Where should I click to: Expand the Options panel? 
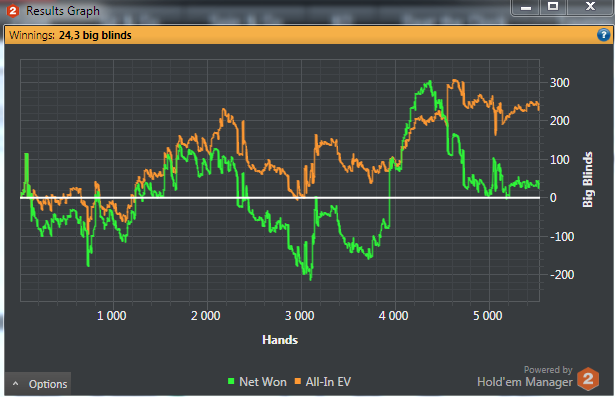(38, 384)
